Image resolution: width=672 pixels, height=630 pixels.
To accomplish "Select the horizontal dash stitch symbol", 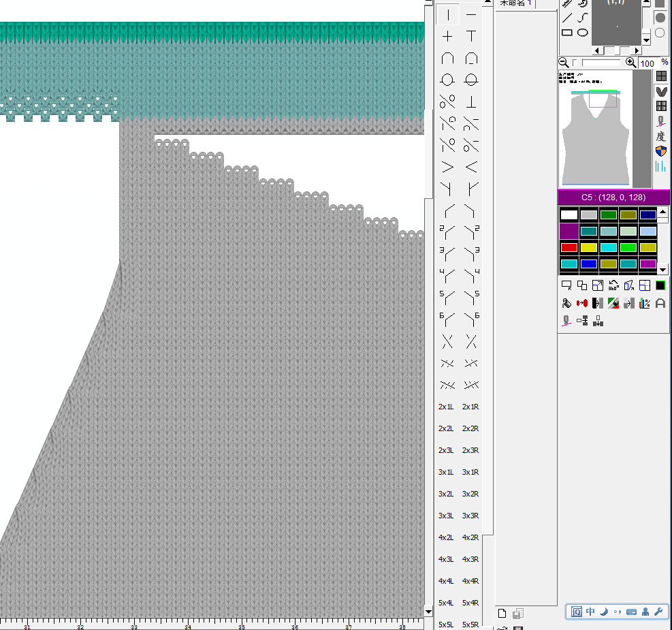I will point(471,15).
